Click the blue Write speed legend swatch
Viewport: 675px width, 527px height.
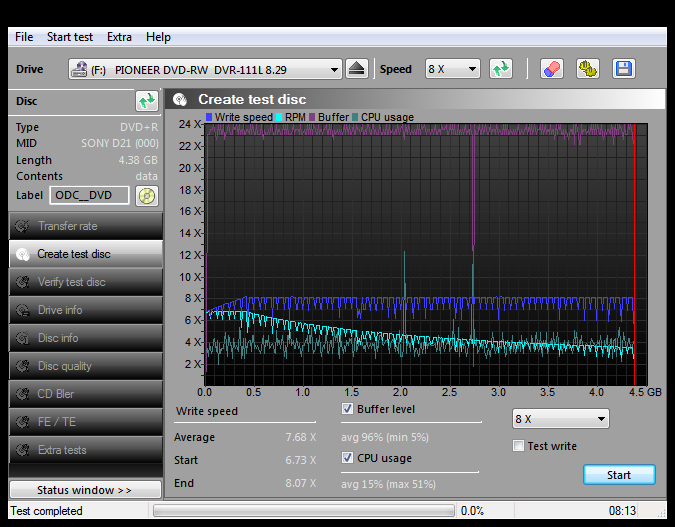tap(209, 117)
